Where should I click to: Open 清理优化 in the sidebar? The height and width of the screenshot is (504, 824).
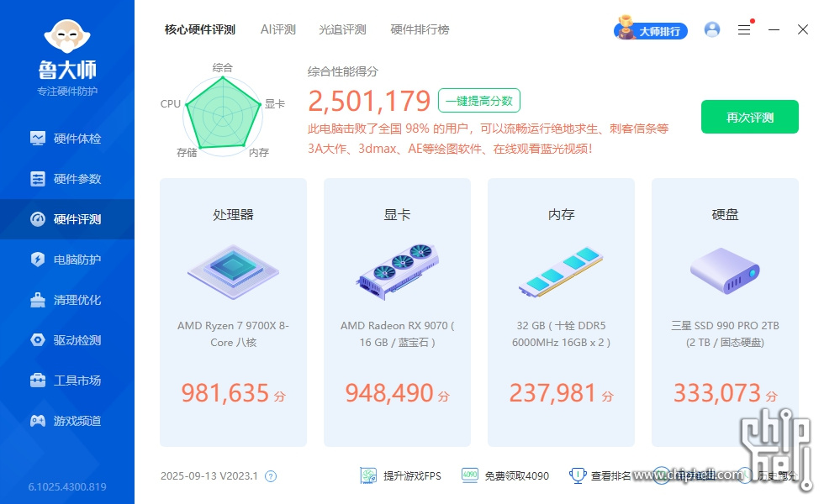(66, 300)
